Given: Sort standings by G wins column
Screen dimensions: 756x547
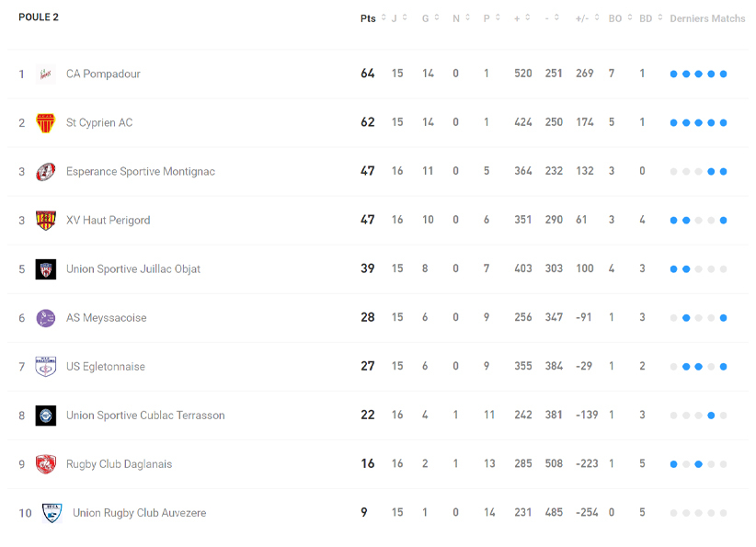Looking at the screenshot, I should (x=428, y=18).
